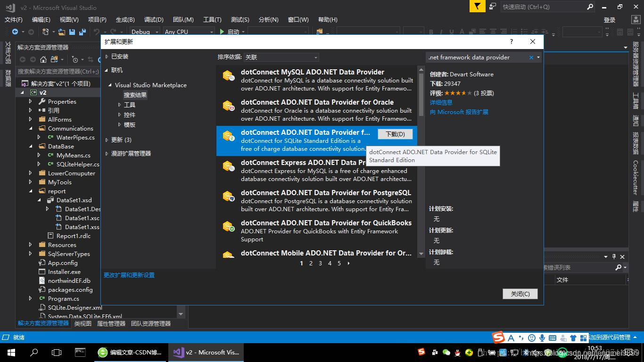Click the pending changes filter clock icon
Image resolution: width=644 pixels, height=362 pixels.
[x=75, y=59]
